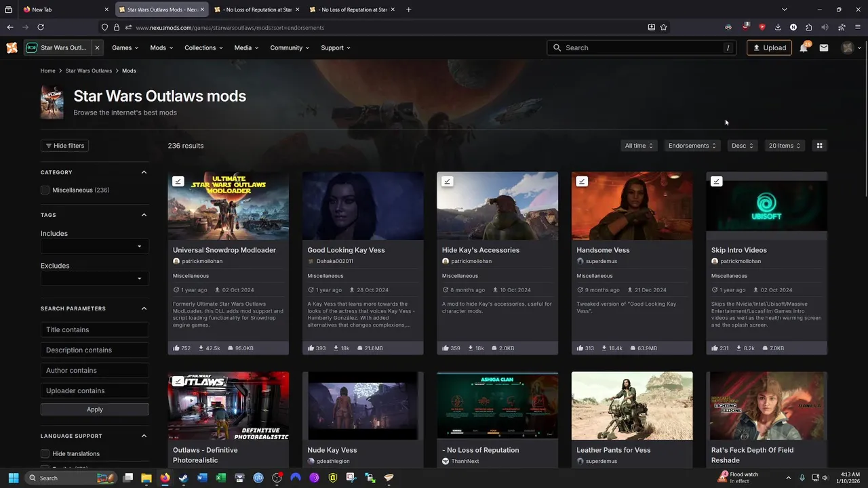Open the Endorsements sort dropdown
Image resolution: width=868 pixels, height=488 pixels.
(692, 146)
